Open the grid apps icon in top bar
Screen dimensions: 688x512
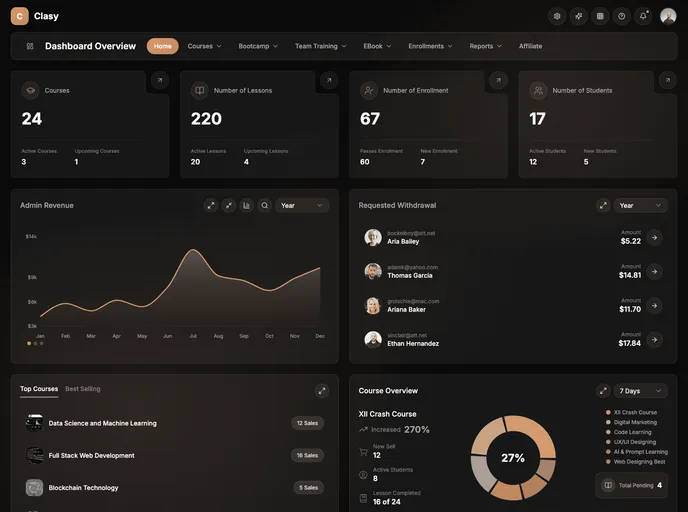[x=600, y=16]
